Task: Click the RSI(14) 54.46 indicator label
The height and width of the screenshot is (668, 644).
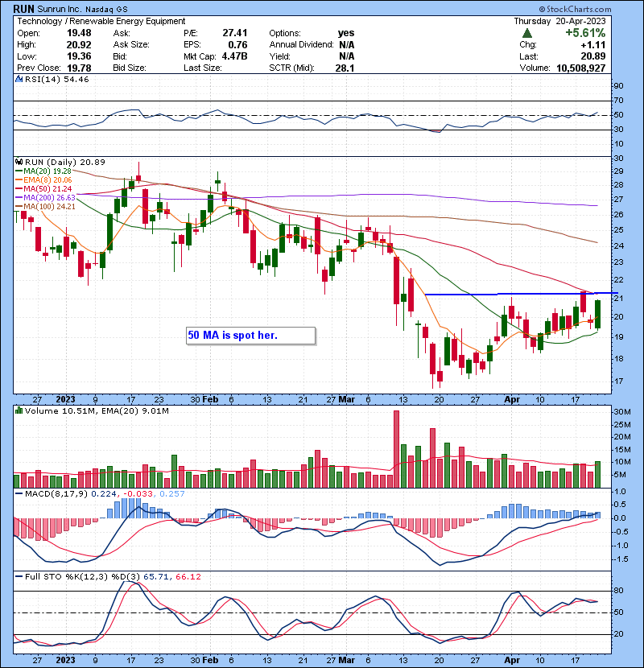Action: [56, 79]
